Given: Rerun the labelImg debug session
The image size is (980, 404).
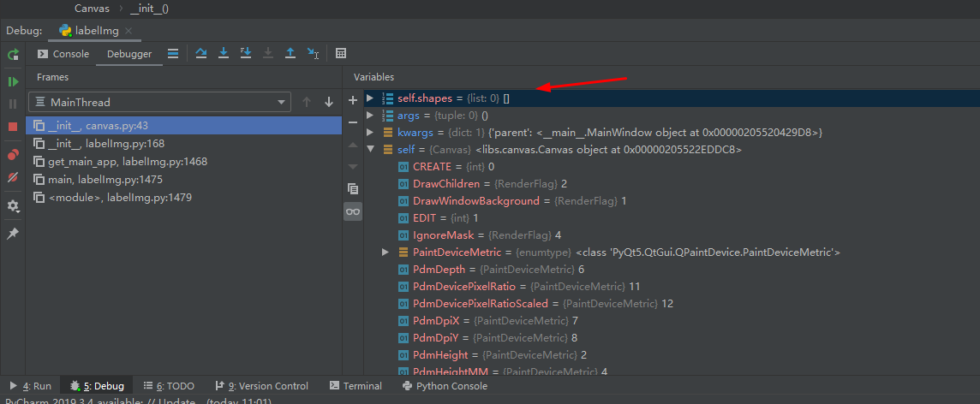Looking at the screenshot, I should click(13, 54).
